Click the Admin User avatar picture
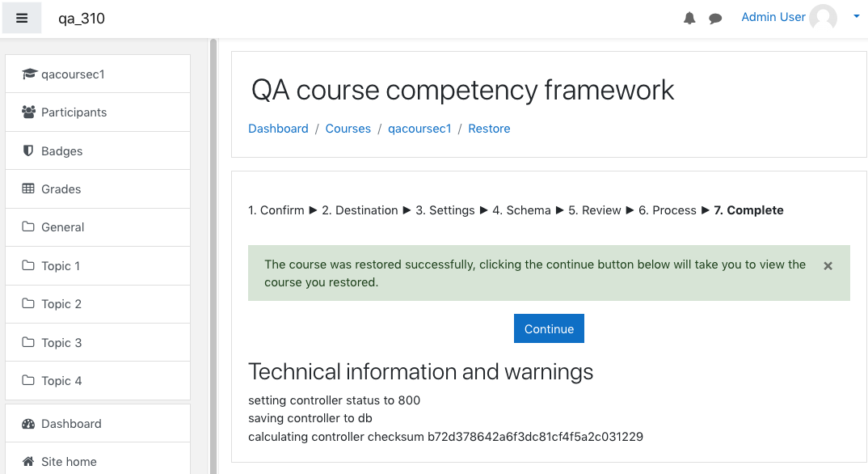The height and width of the screenshot is (474, 868). point(824,18)
